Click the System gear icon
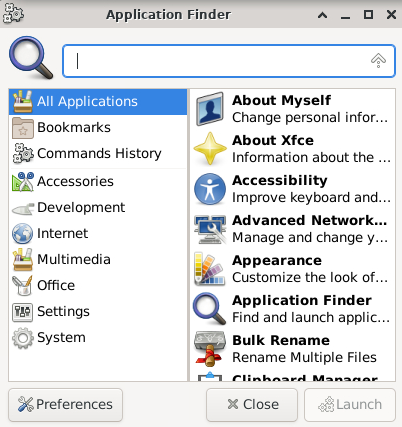This screenshot has width=402, height=427. [23, 338]
